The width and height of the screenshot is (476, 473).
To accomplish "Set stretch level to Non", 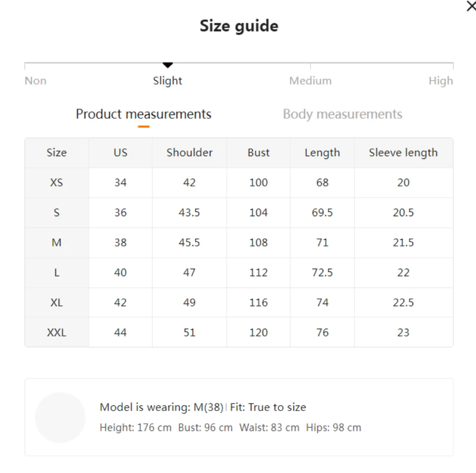I will click(x=35, y=81).
